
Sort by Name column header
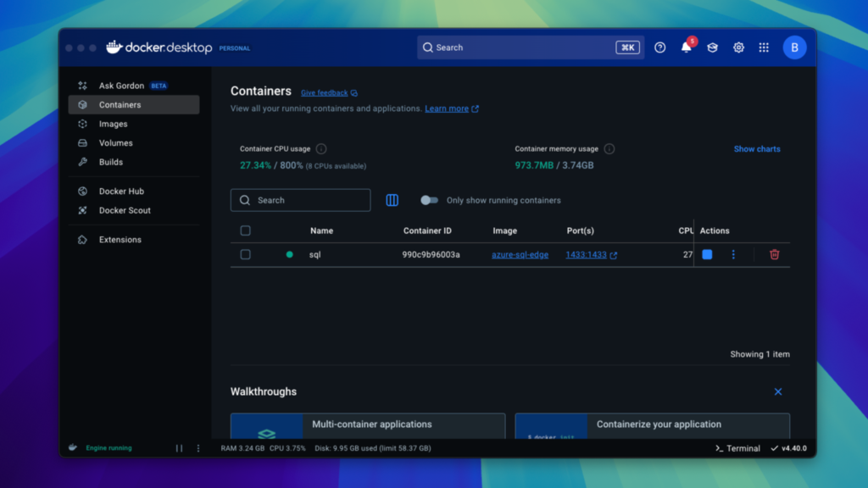tap(321, 230)
